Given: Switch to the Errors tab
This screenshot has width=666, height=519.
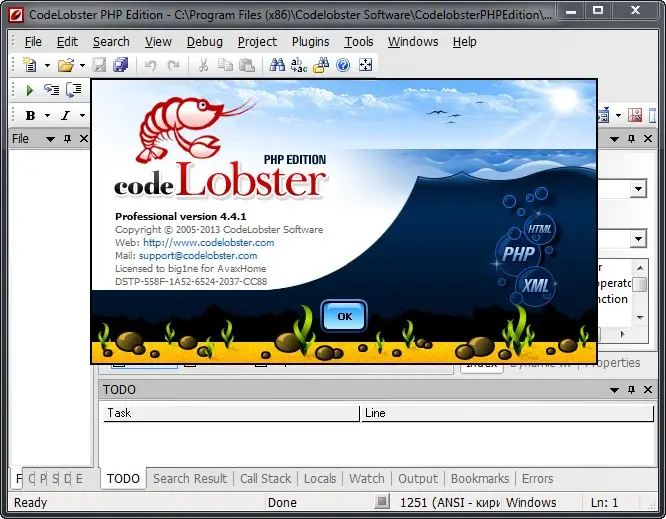Looking at the screenshot, I should 537,479.
